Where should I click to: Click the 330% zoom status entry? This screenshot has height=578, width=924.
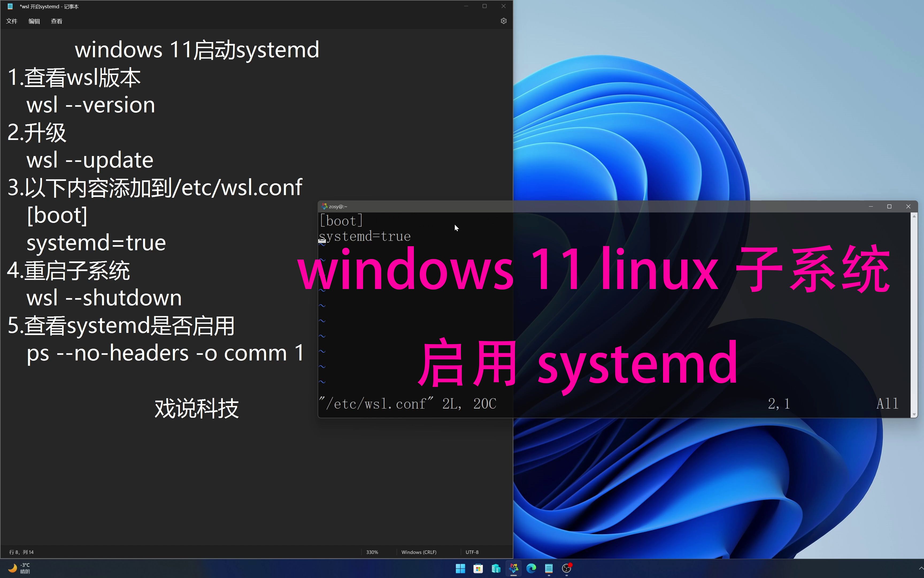point(372,552)
